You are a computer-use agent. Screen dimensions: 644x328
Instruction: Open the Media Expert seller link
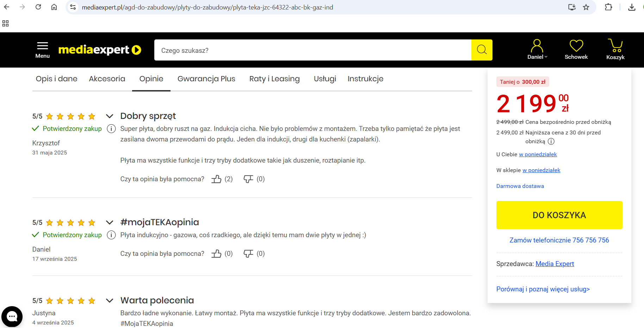pyautogui.click(x=555, y=264)
